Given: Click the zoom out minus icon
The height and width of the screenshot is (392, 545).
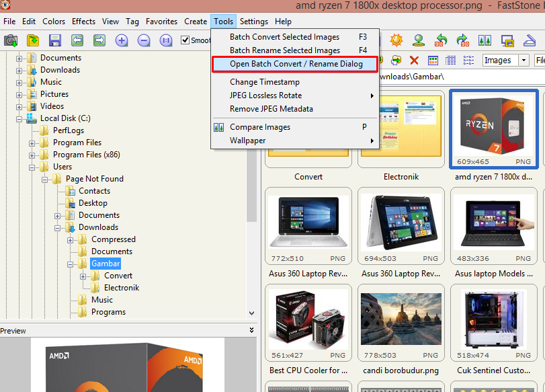Looking at the screenshot, I should click(144, 41).
